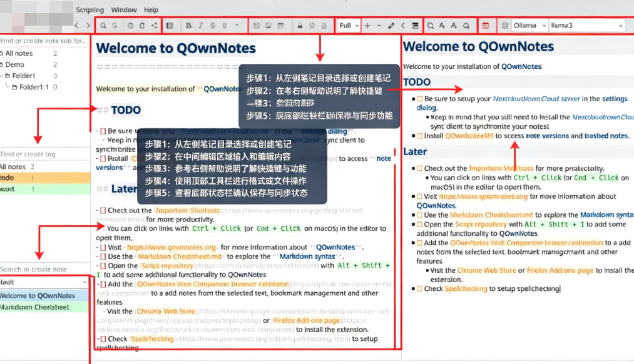
Task: Tick 'Add the QOwnNotes Web Companion' preview checkbox
Action: pos(420,243)
